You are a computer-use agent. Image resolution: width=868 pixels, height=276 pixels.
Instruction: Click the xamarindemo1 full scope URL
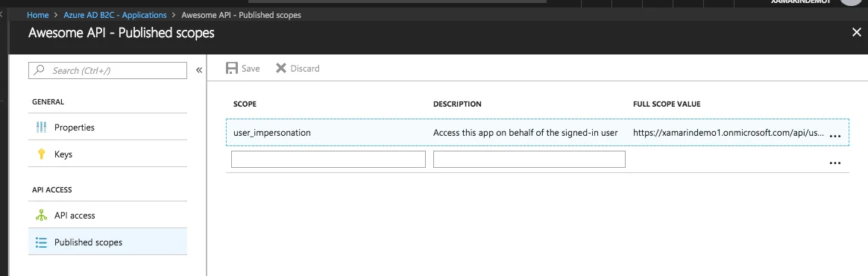729,133
